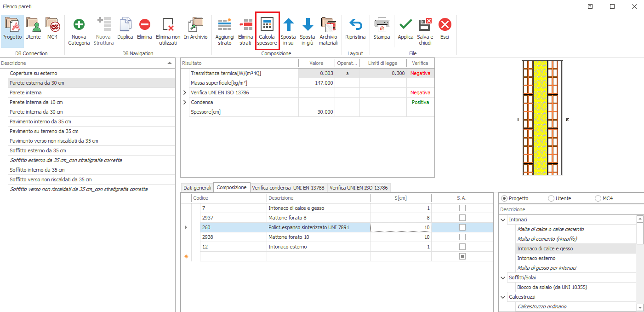
Task: Expand the Condensa result row
Action: 185,102
